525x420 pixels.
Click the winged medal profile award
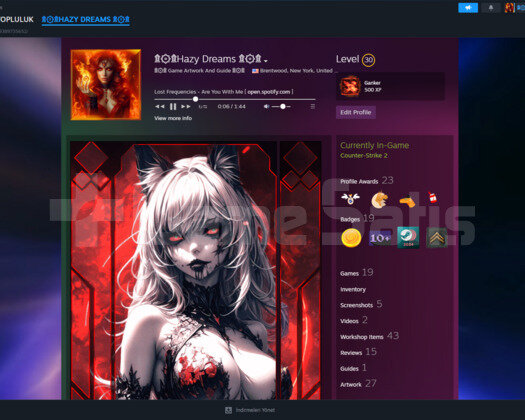(x=350, y=199)
